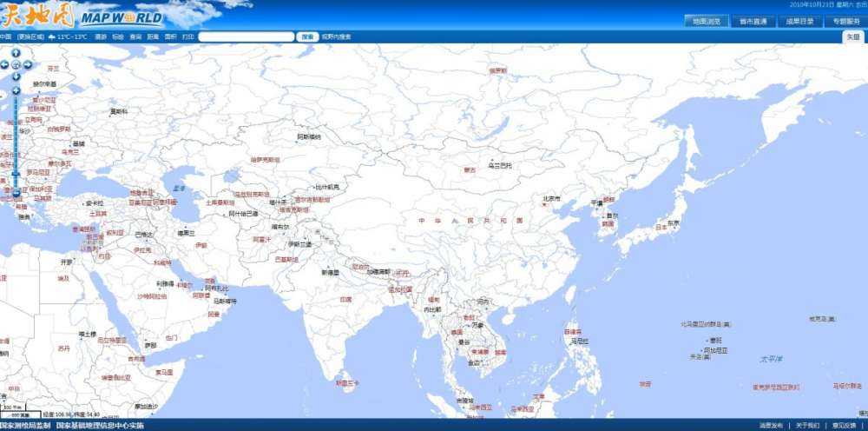868x431 pixels.
Task: Click the weather cloud icon
Action: click(52, 37)
